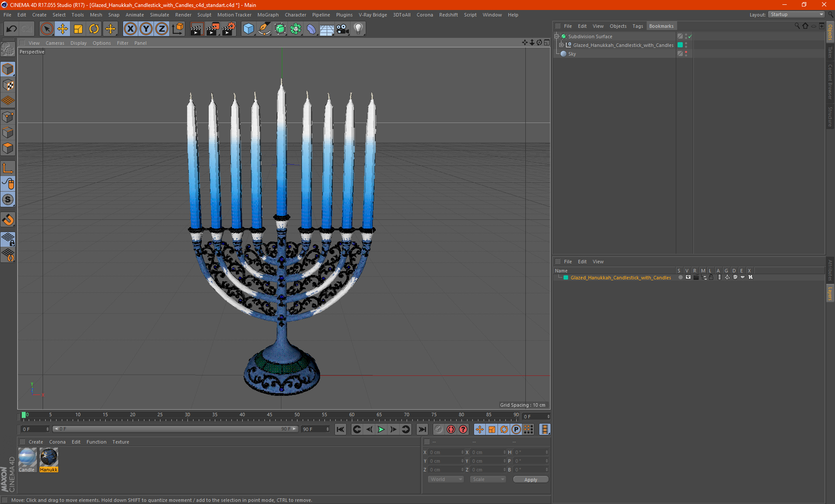Viewport: 835px width, 504px height.
Task: Select the Live Selection tool
Action: point(47,29)
